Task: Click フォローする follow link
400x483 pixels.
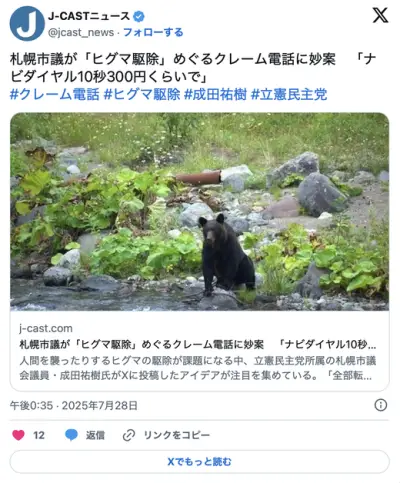Action: 153,32
